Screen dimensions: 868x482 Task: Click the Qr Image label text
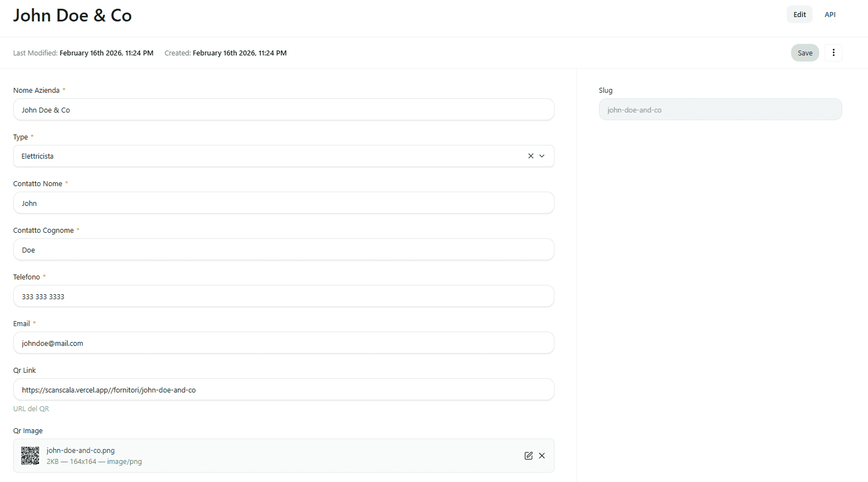click(x=28, y=431)
